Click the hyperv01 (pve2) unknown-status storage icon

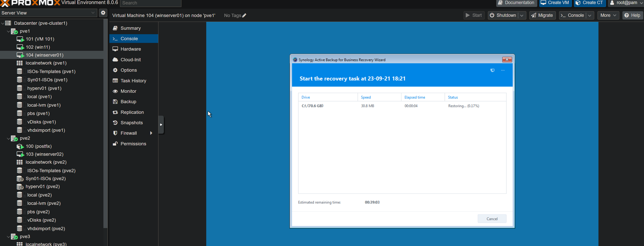pos(20,187)
